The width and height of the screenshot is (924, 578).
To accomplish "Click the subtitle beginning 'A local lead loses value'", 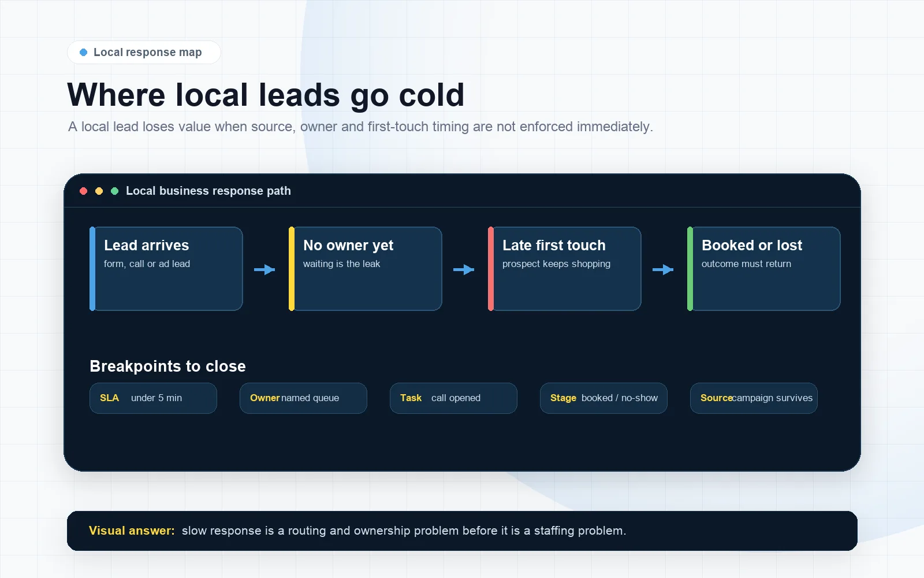I will (360, 127).
